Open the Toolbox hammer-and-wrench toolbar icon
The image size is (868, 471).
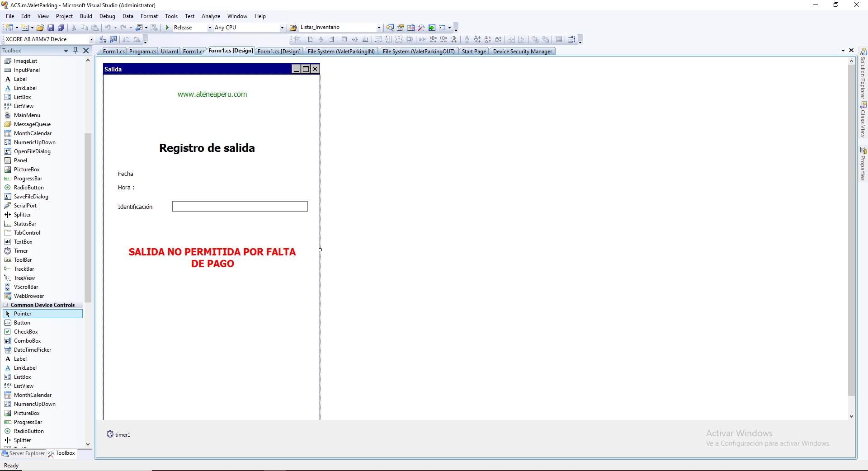pos(421,28)
